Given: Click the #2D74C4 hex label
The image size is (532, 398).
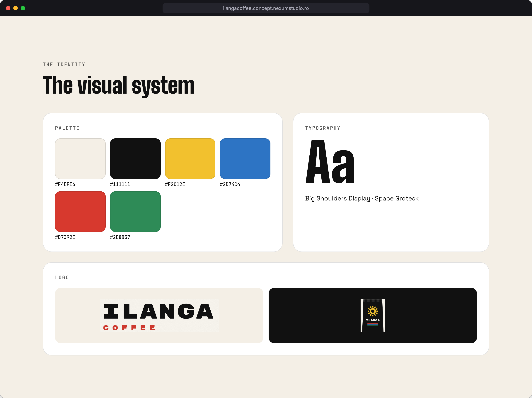Looking at the screenshot, I should 230,184.
